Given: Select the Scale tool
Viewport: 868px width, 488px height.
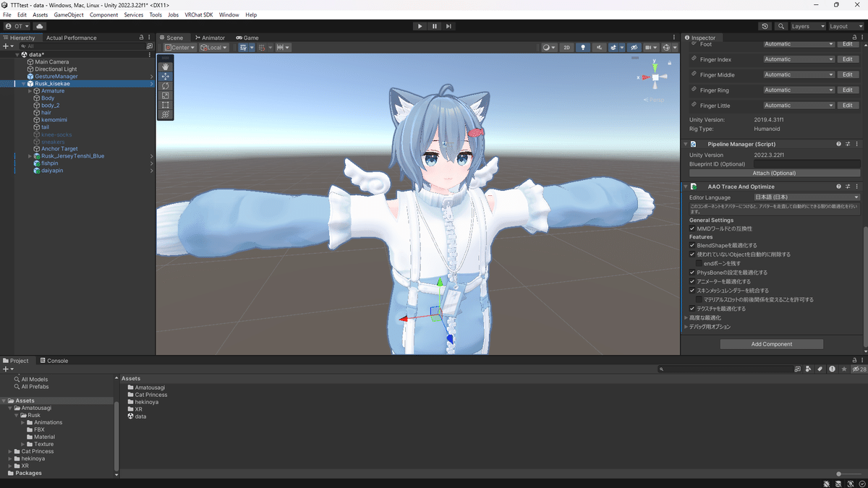Looking at the screenshot, I should pos(165,95).
